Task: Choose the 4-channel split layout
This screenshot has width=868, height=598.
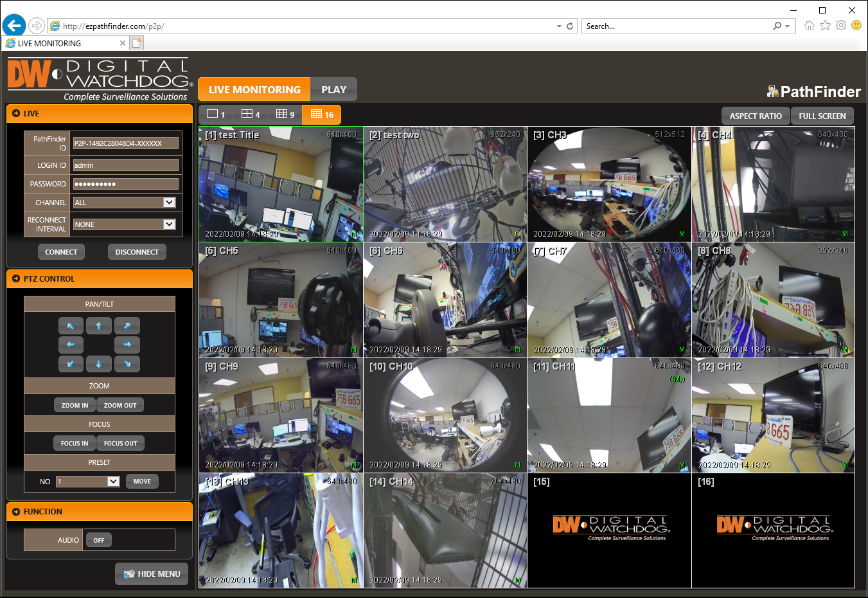Action: 251,114
